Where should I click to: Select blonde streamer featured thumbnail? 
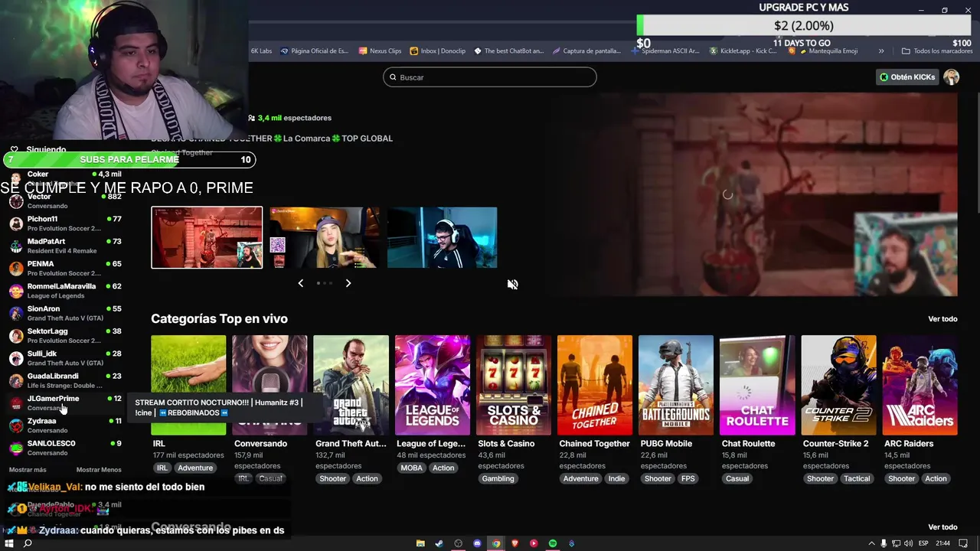pyautogui.click(x=324, y=238)
